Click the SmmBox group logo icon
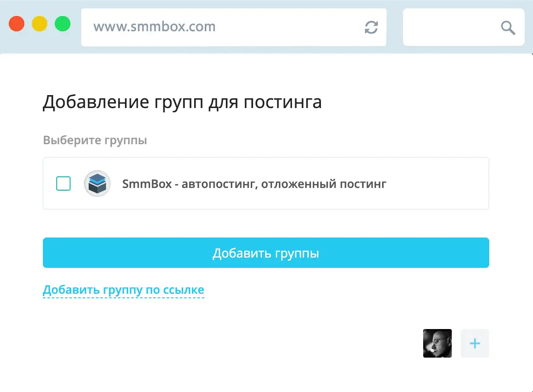533x392 pixels. click(x=97, y=183)
